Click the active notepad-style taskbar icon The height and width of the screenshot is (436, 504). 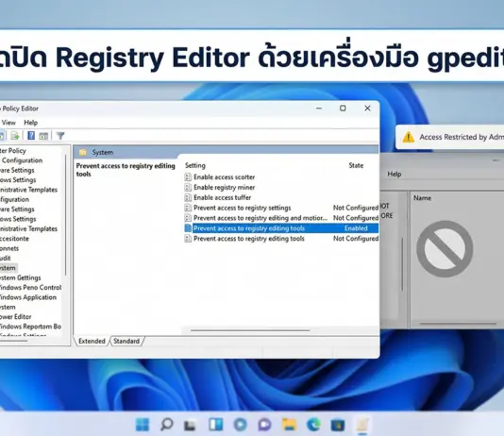click(x=362, y=425)
